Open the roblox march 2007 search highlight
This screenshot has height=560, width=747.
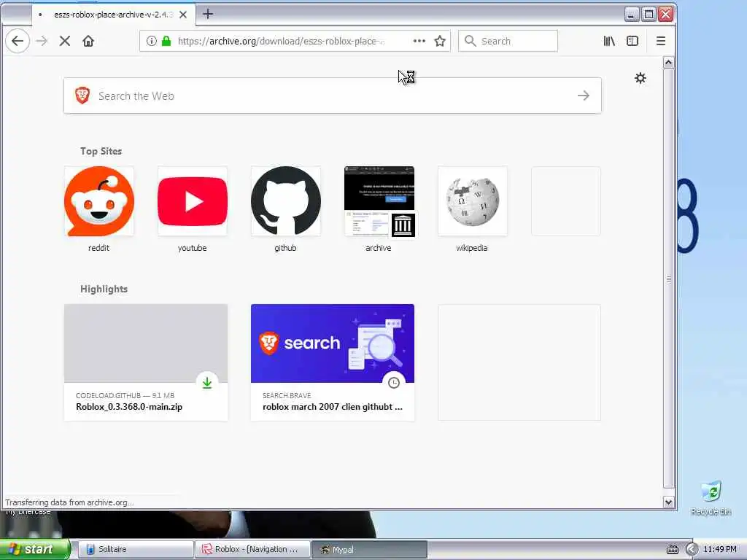[x=333, y=362]
